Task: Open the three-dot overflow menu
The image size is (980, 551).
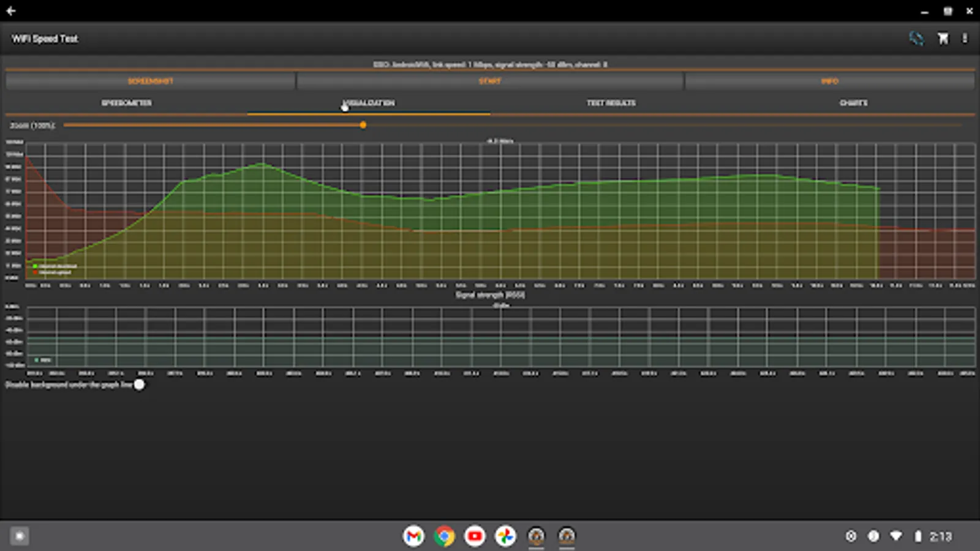Action: 965,39
